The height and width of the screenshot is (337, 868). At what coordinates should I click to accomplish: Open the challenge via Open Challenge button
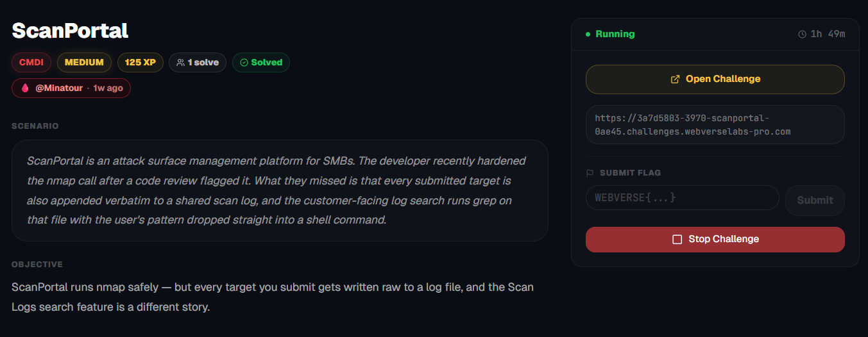click(x=715, y=79)
